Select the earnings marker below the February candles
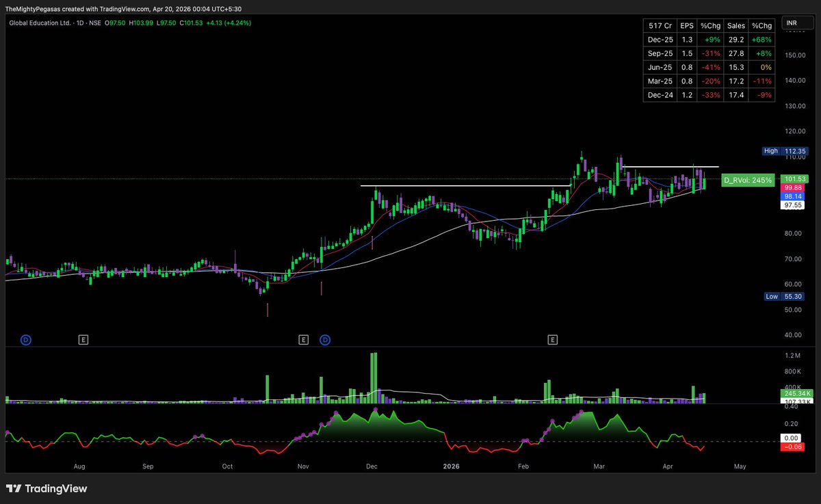821x504 pixels. [x=552, y=339]
